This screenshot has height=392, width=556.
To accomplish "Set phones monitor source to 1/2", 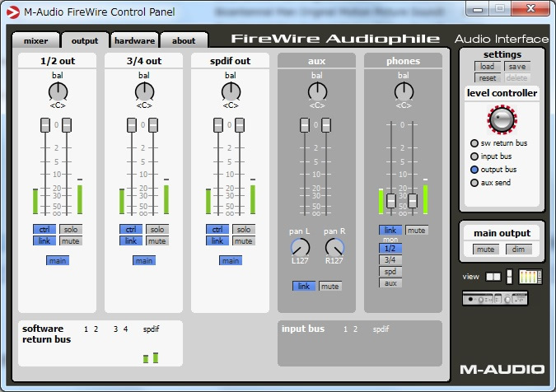I will click(x=390, y=249).
